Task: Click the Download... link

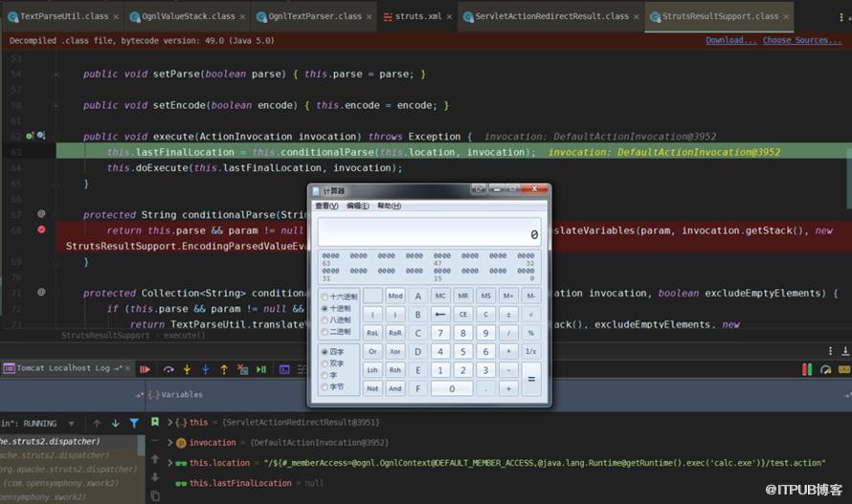Action: tap(730, 40)
